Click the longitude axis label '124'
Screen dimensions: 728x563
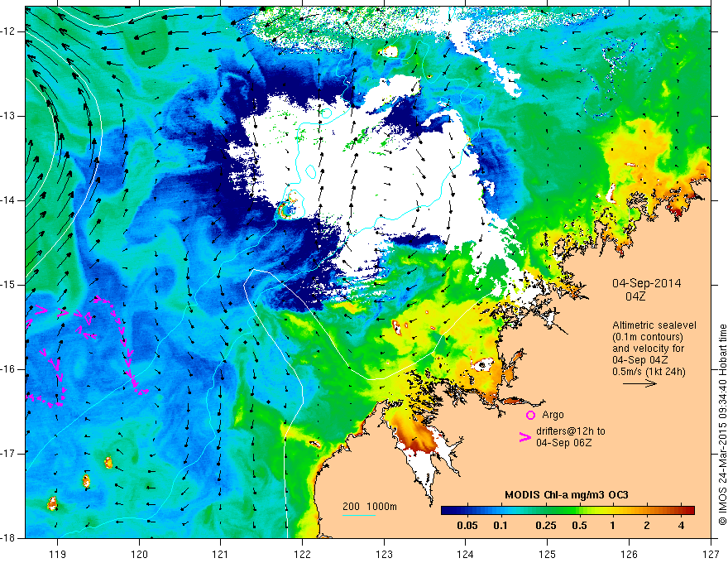(x=466, y=555)
